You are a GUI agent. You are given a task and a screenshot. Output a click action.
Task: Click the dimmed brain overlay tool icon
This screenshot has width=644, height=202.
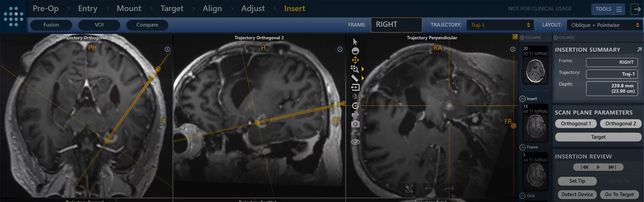(x=355, y=96)
